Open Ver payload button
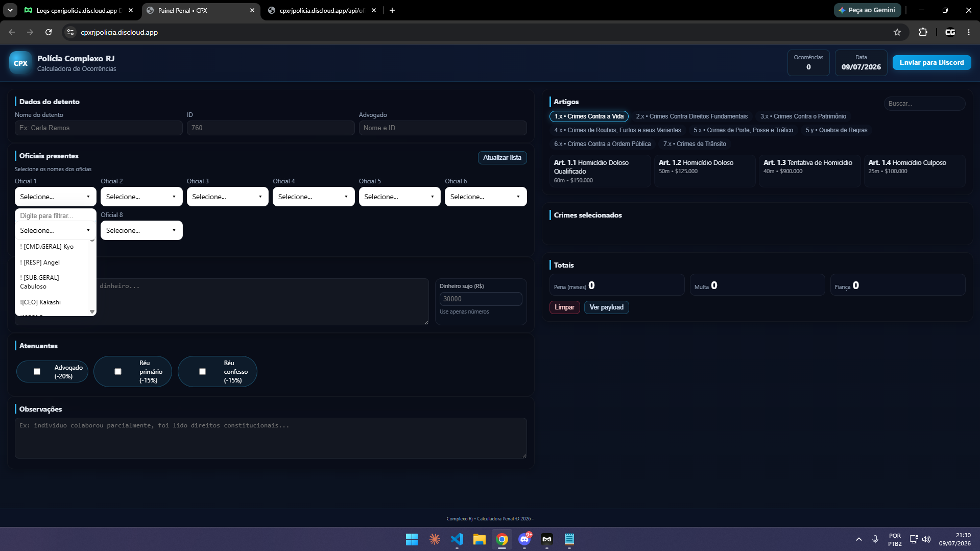This screenshot has width=980, height=551. 606,307
